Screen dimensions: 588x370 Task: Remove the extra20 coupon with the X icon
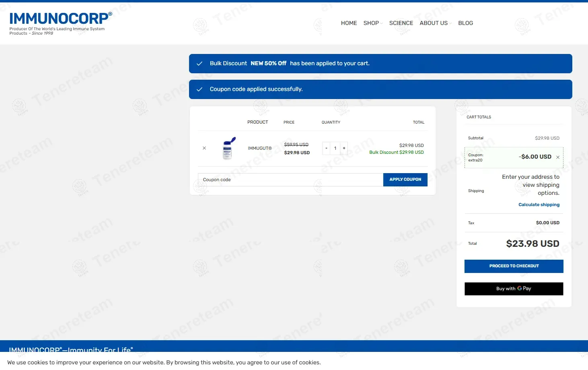tap(558, 157)
